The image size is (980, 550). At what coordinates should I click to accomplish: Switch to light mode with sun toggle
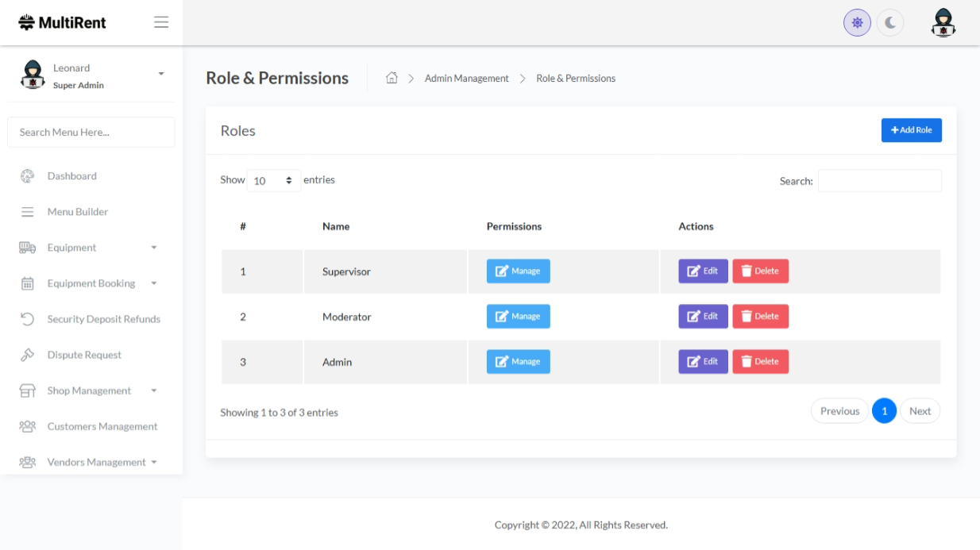[x=857, y=23]
